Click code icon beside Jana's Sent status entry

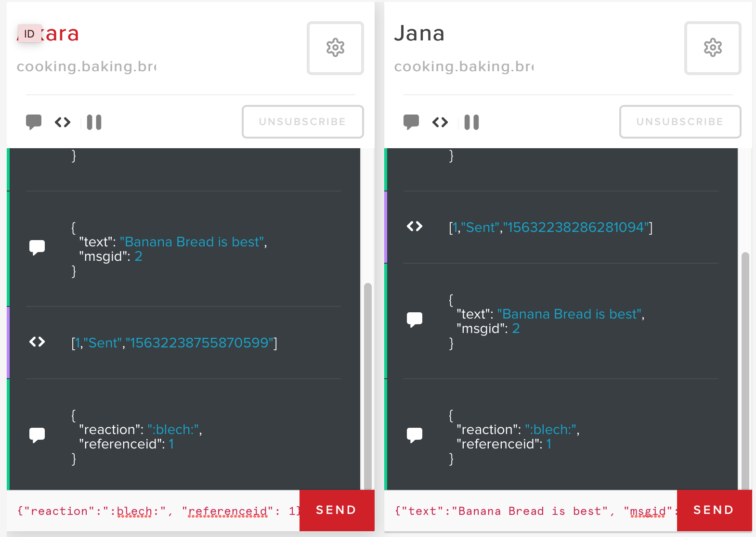(415, 226)
